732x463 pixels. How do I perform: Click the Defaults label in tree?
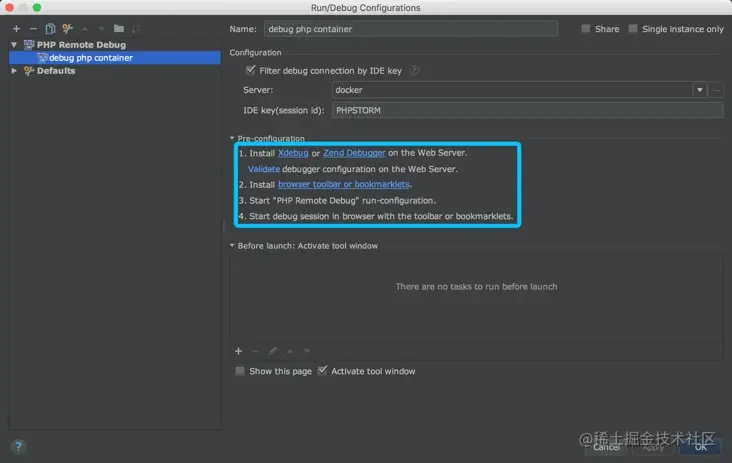coord(56,71)
